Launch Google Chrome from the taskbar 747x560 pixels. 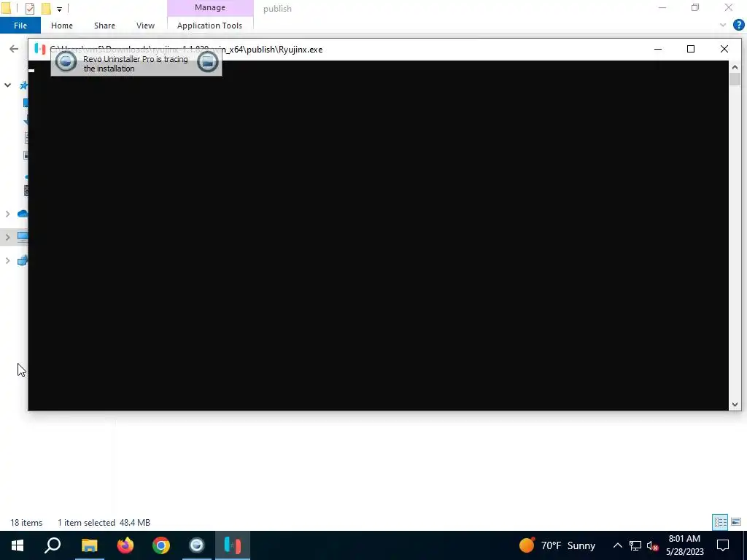(161, 545)
